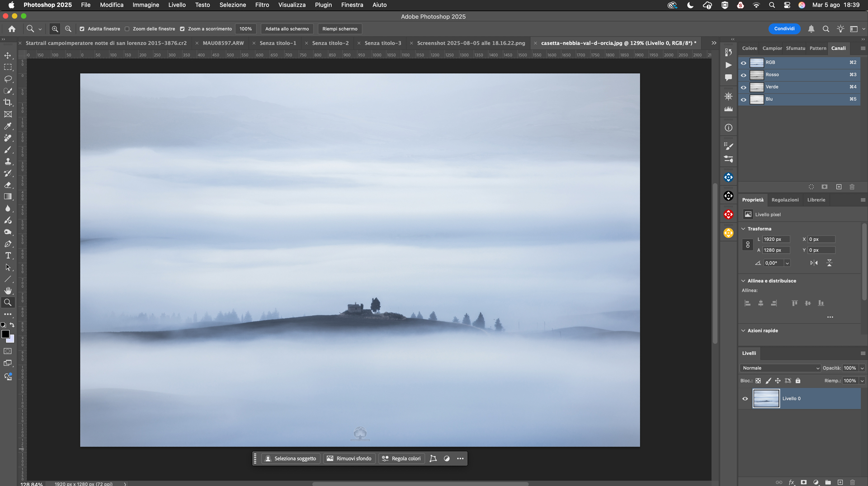Open the Opacità value dropdown arrow
This screenshot has height=486, width=868.
tap(862, 368)
